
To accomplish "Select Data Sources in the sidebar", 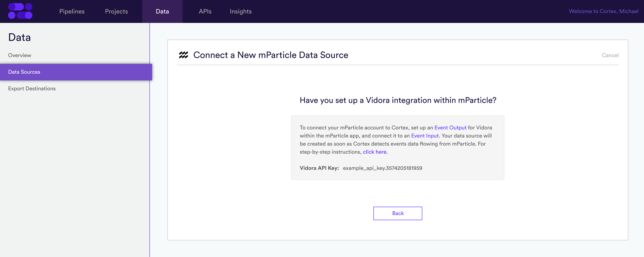I will click(x=76, y=72).
